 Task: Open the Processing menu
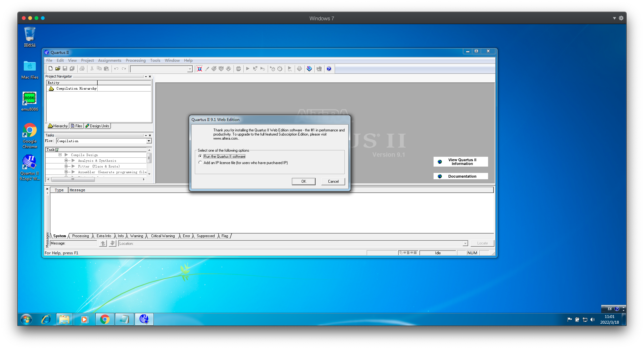[x=136, y=60]
